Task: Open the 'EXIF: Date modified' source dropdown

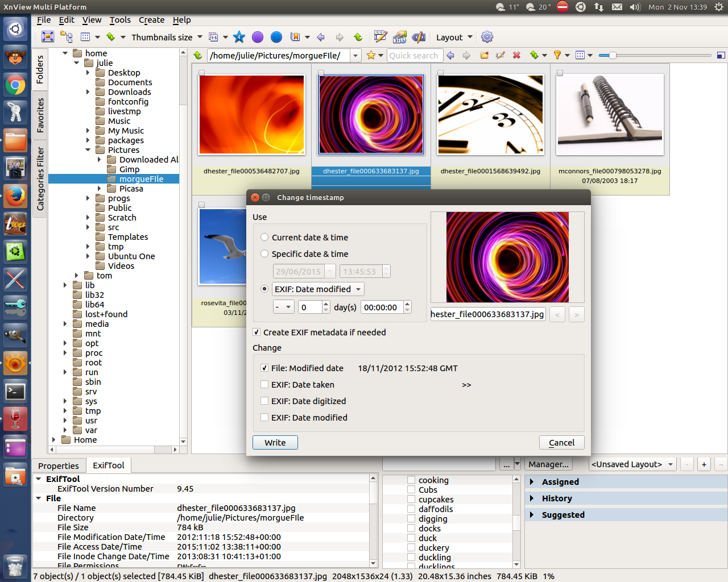Action: point(318,289)
